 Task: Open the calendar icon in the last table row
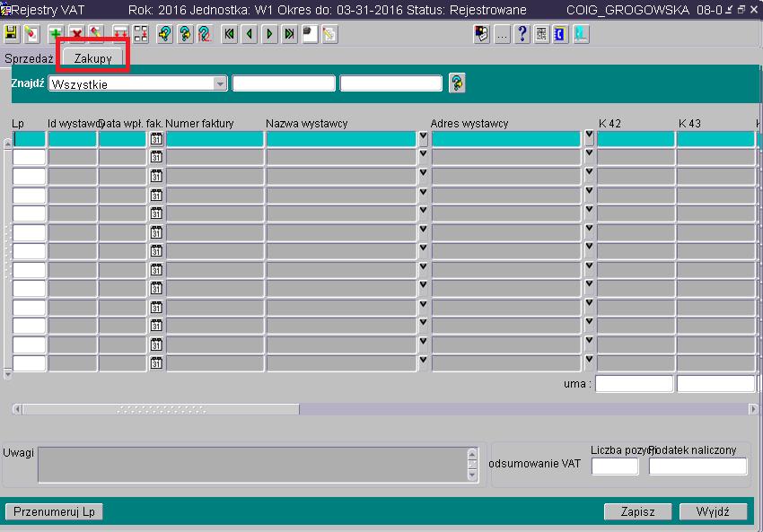pyautogui.click(x=156, y=362)
